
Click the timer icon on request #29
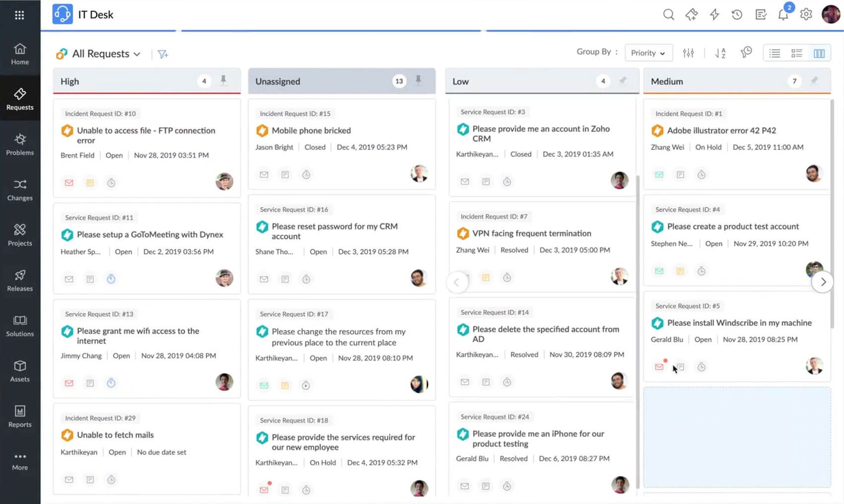click(111, 480)
